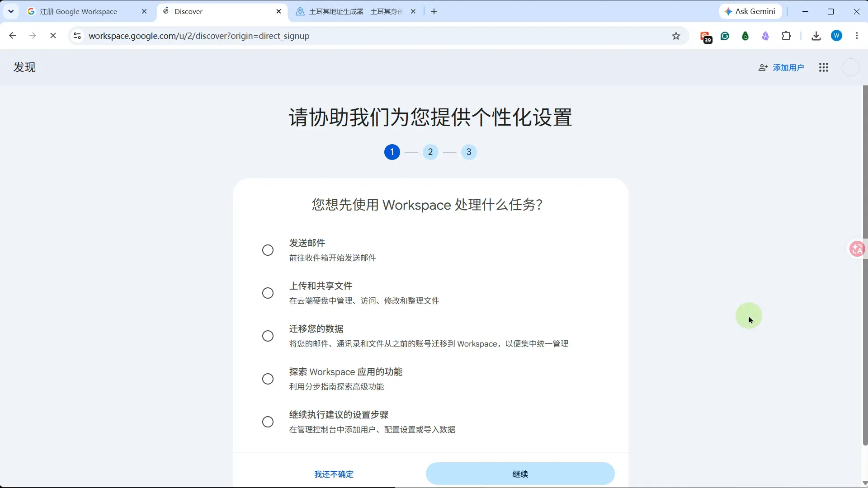The image size is (868, 488).
Task: Minimize the Chrome window
Action: point(805,11)
